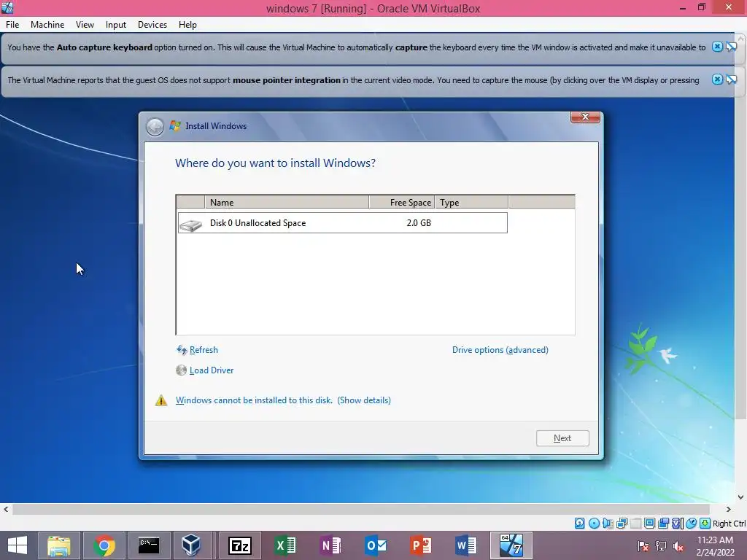Click 'Windows cannot be installed to this disk' link

[x=254, y=400]
